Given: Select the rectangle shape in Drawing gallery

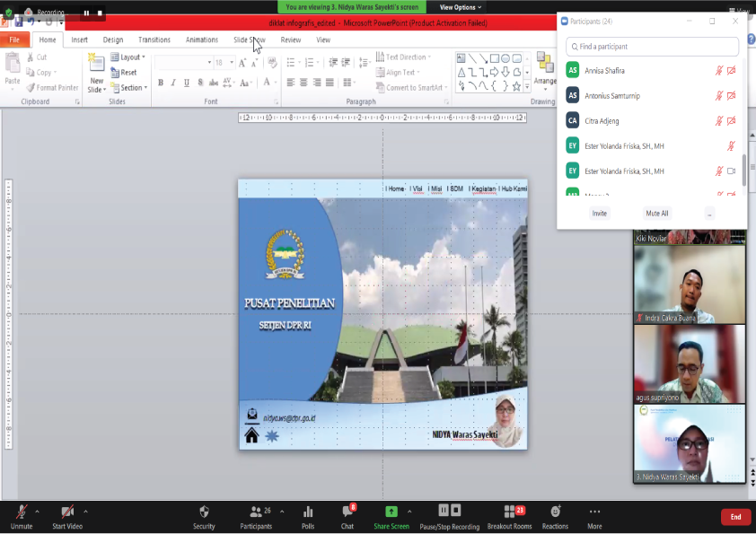Looking at the screenshot, I should click(494, 59).
